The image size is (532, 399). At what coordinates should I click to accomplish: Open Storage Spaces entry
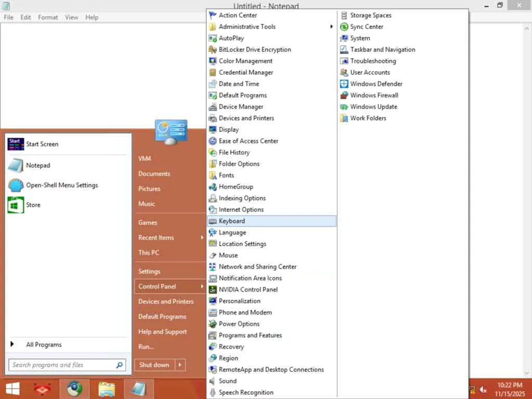click(x=403, y=15)
